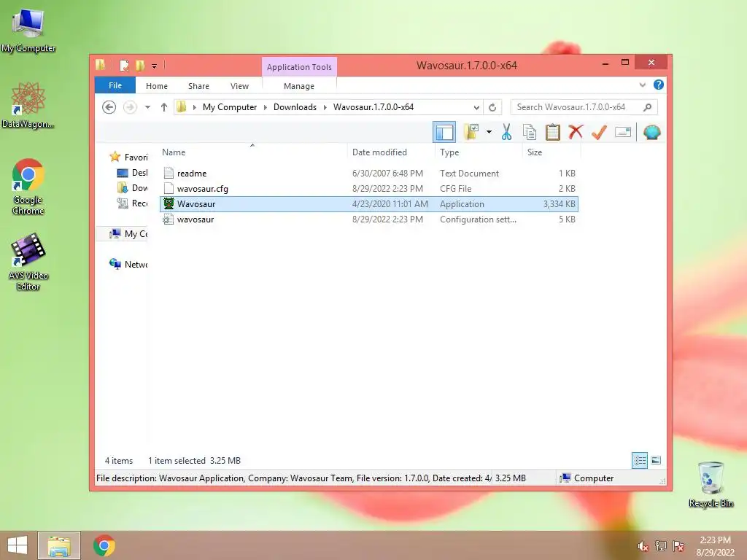Expand the ribbon with the chevron
The height and width of the screenshot is (560, 747).
coord(642,85)
